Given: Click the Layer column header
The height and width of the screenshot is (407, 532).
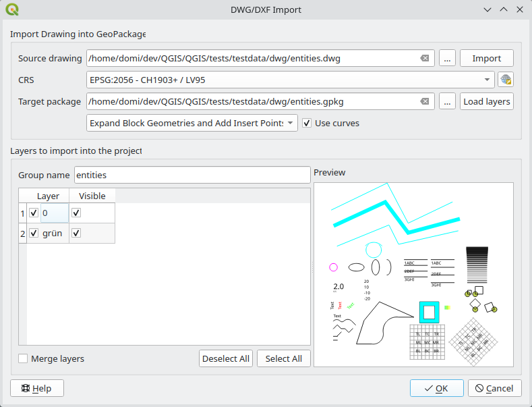Looking at the screenshot, I should tap(48, 196).
